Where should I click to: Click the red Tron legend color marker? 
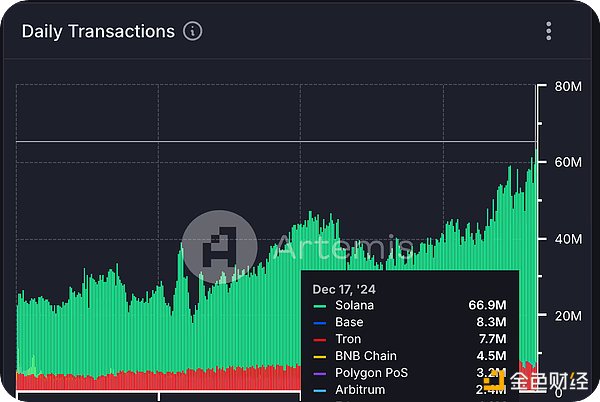coord(320,340)
